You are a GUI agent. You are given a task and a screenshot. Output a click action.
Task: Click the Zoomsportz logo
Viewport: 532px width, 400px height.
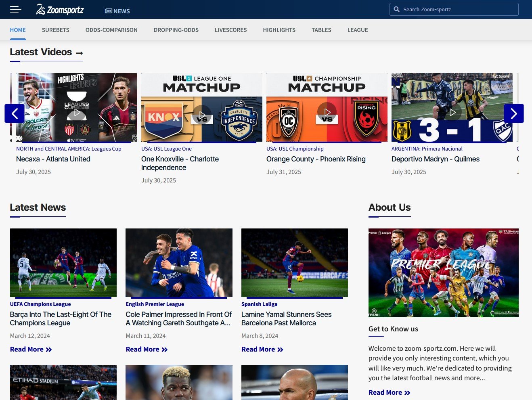pos(60,9)
